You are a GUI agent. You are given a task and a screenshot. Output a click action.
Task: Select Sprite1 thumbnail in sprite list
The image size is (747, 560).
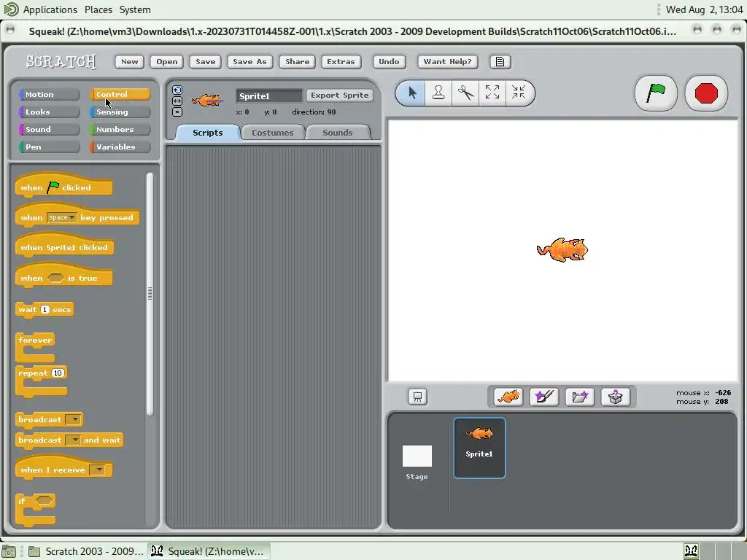(479, 448)
